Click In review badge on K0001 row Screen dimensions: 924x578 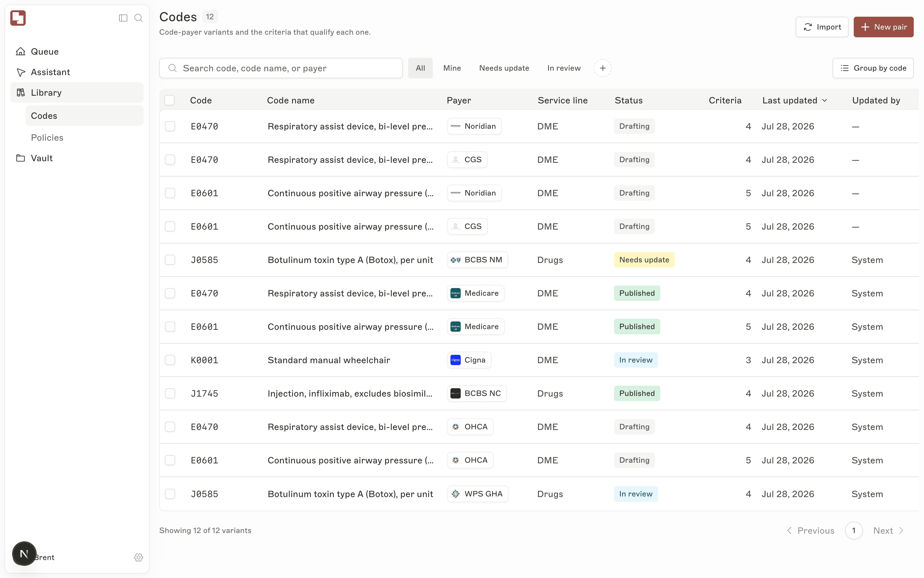636,360
